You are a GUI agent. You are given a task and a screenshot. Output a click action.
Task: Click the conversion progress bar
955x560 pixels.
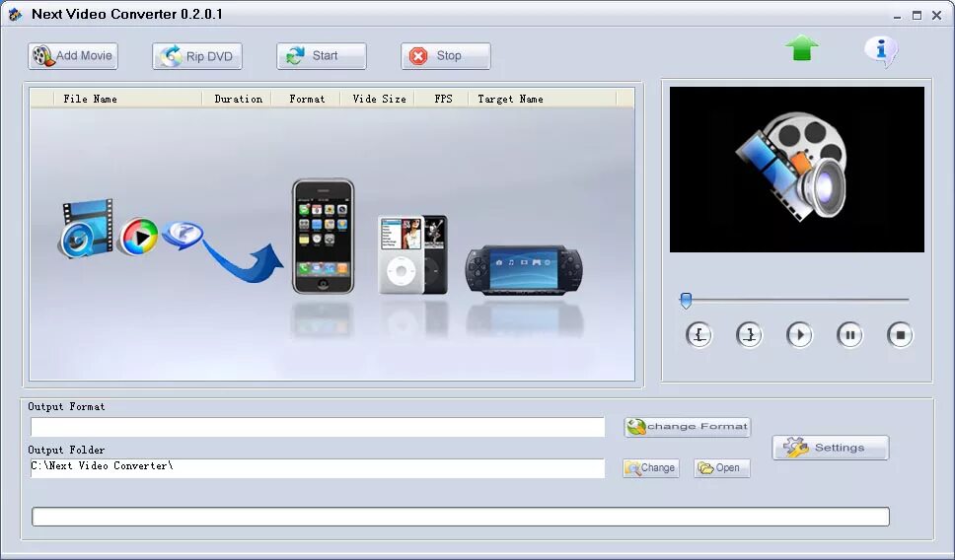pos(461,517)
